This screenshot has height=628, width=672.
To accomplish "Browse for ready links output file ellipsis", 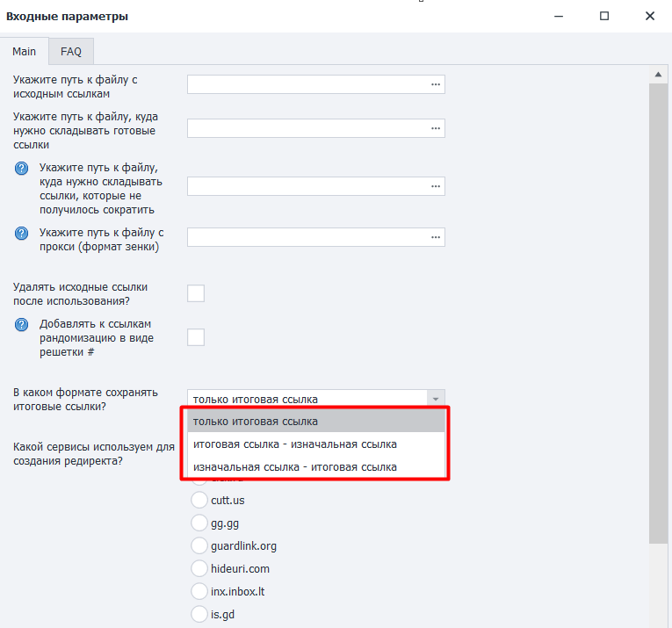I will pos(436,128).
